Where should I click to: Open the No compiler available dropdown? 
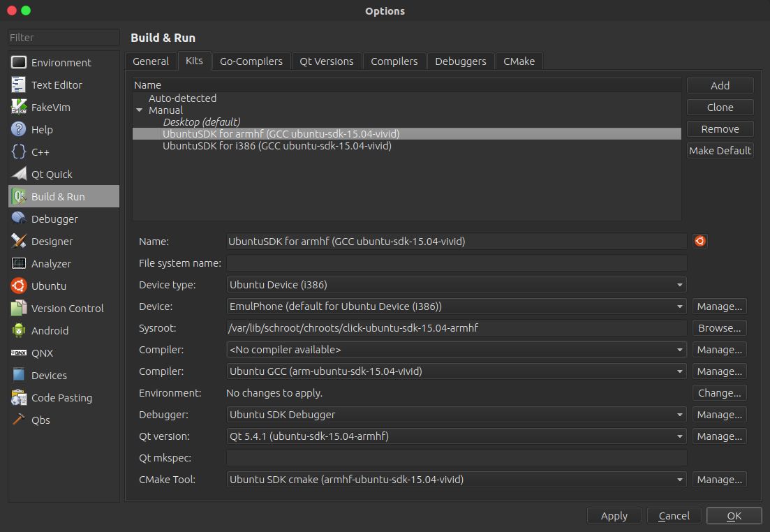(456, 350)
